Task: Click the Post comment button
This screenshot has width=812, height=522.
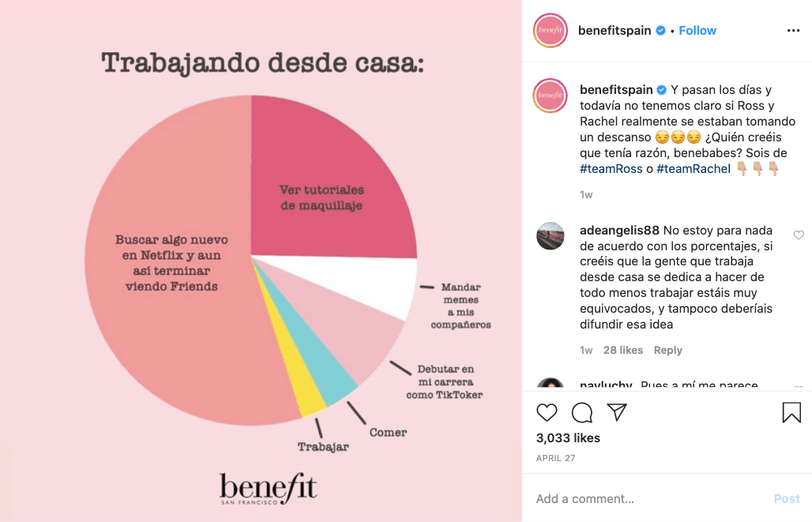Action: pos(787,498)
